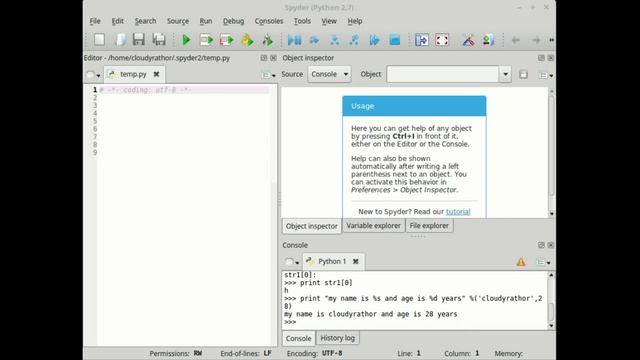
Task: Click the Open file toolbar icon
Action: tap(120, 40)
